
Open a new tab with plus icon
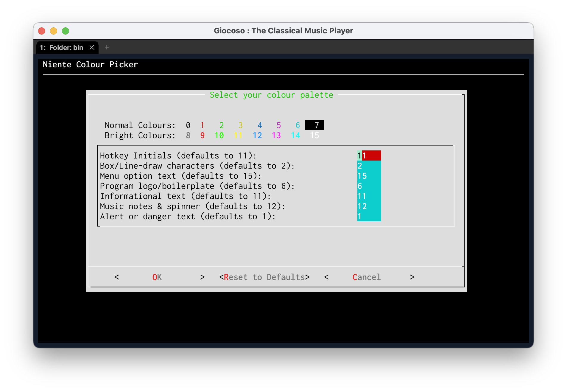(x=107, y=47)
